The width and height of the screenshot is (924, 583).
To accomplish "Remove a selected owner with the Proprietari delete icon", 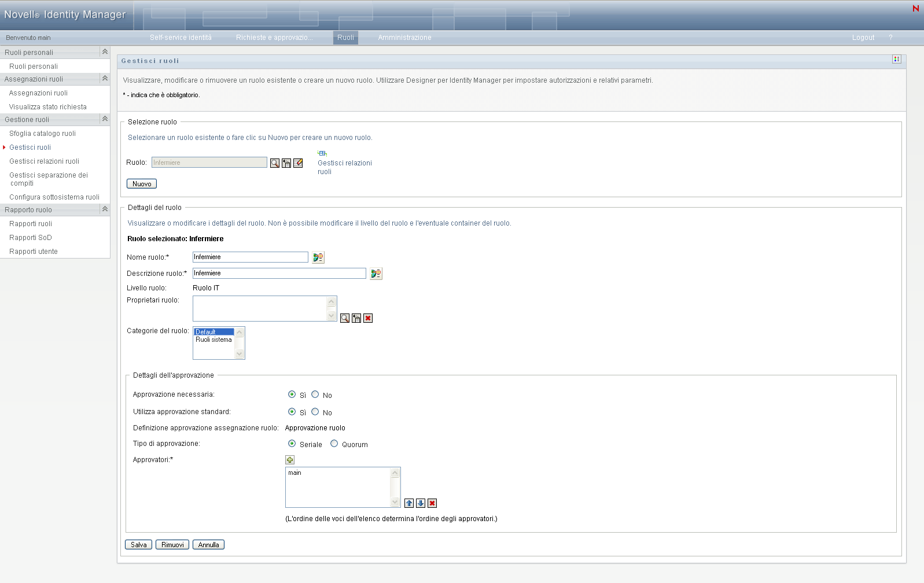I will [x=368, y=318].
